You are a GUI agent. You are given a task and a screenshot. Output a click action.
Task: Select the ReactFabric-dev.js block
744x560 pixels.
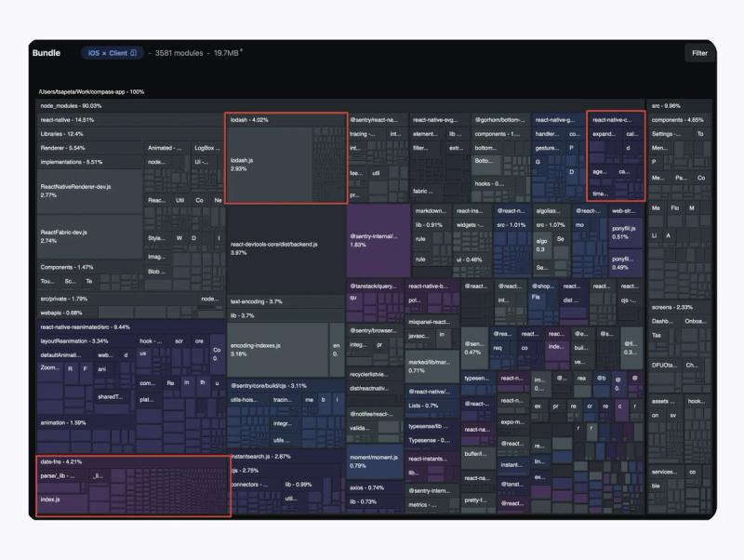click(90, 236)
